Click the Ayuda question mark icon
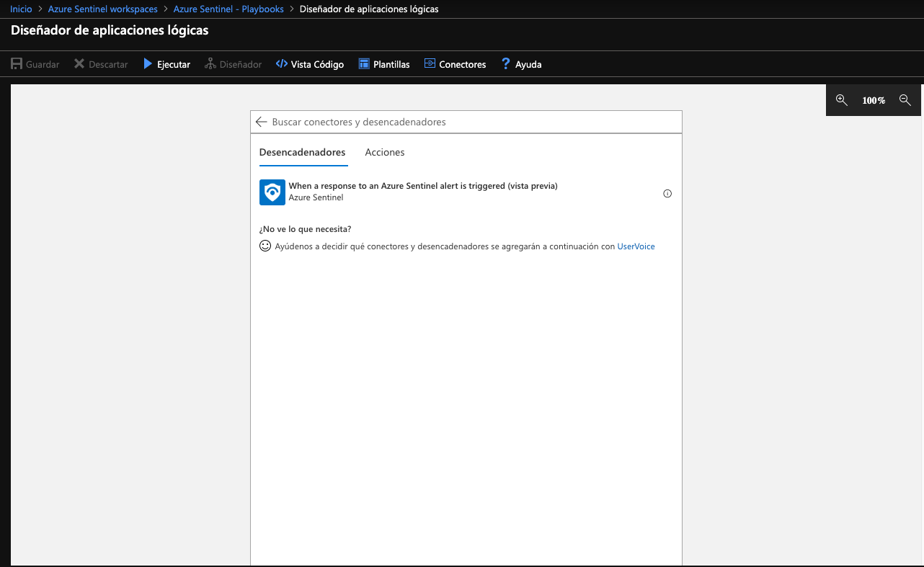Viewport: 924px width, 567px height. [506, 64]
